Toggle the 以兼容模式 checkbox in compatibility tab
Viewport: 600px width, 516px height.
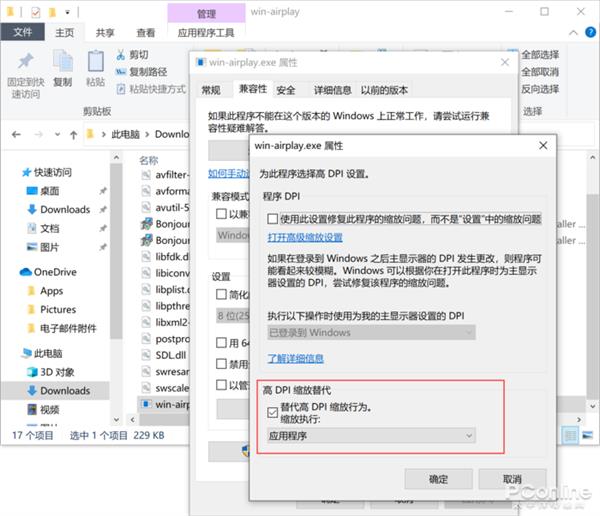tap(222, 213)
